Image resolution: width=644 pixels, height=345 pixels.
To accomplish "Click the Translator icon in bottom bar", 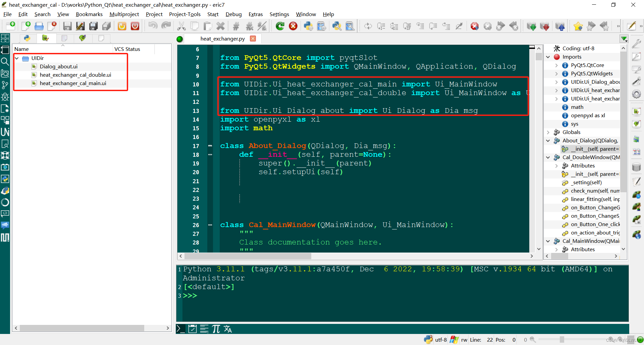I will [228, 329].
